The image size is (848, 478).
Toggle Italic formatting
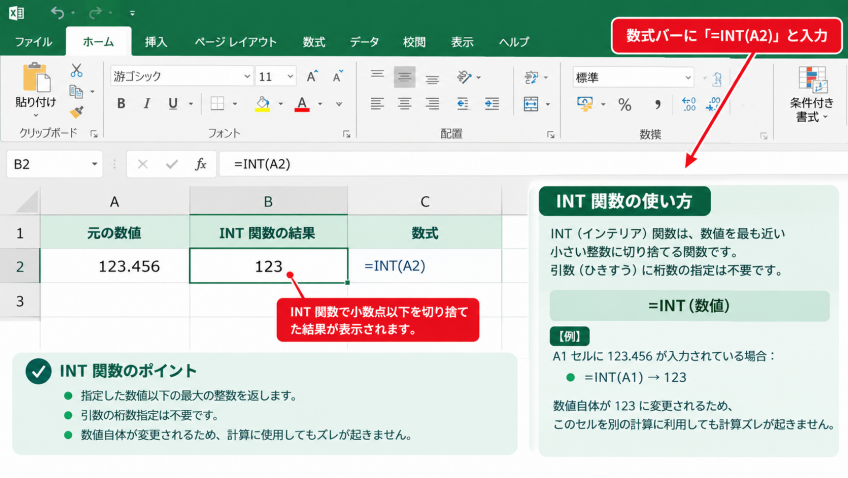point(147,104)
